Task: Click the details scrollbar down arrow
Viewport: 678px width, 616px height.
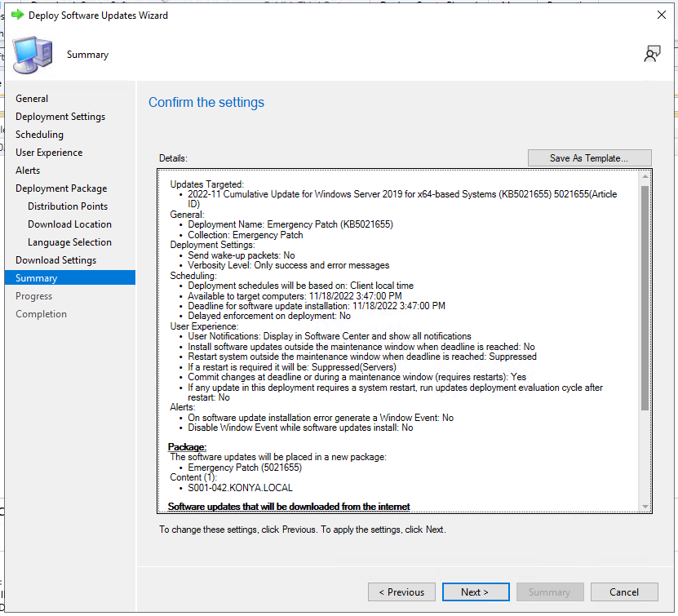Action: click(645, 506)
